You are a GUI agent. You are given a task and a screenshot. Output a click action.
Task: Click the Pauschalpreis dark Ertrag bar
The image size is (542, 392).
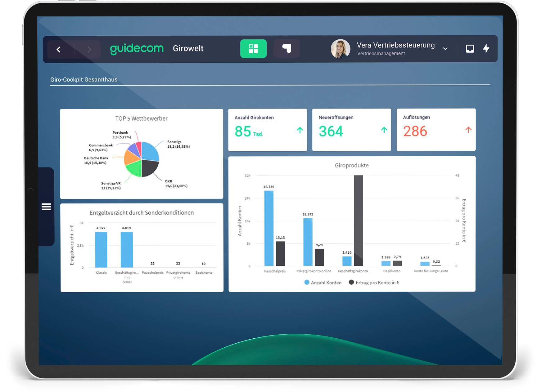click(280, 254)
